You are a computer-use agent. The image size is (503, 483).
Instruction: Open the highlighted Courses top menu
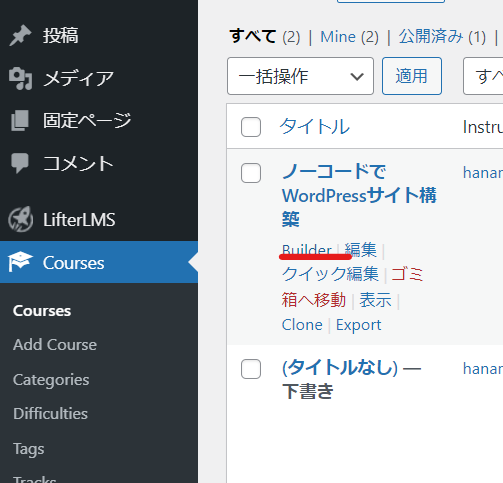click(99, 262)
